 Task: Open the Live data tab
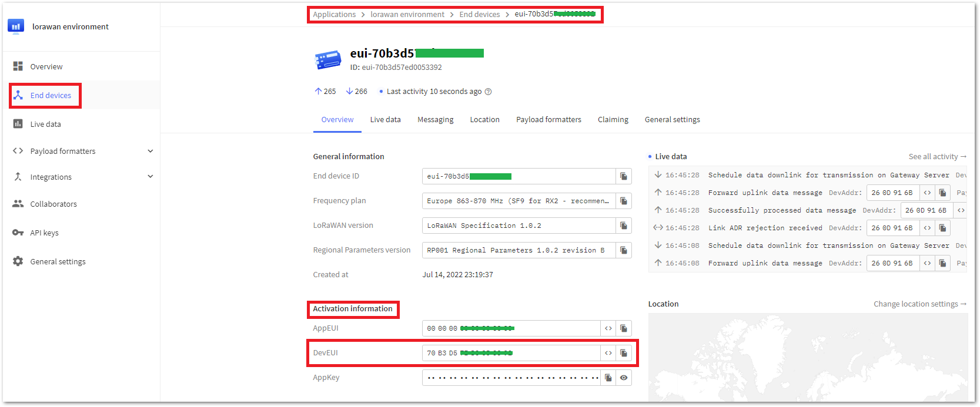click(385, 120)
